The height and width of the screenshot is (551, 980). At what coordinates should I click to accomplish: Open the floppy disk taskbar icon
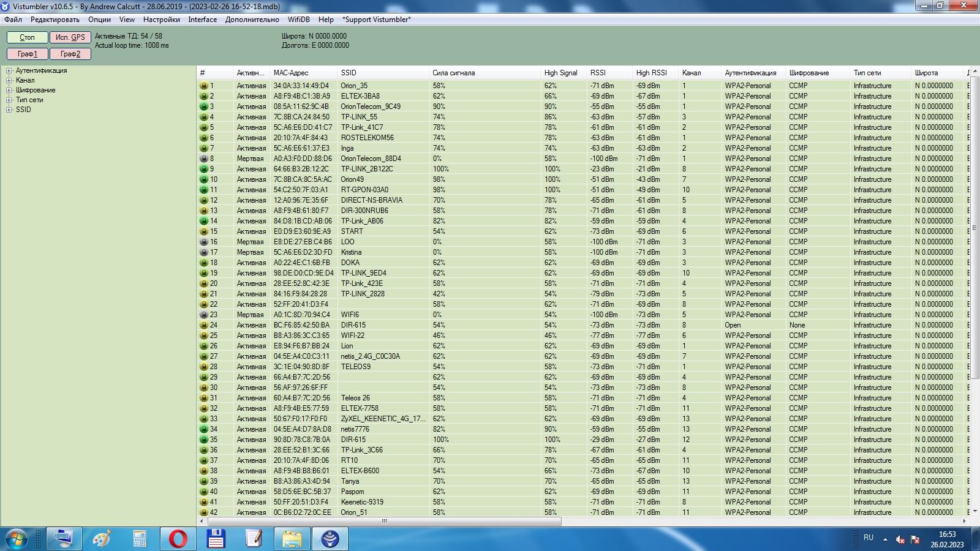pos(216,539)
